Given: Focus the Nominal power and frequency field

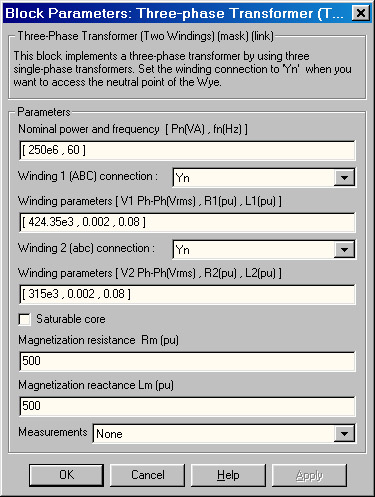Looking at the screenshot, I should point(187,150).
